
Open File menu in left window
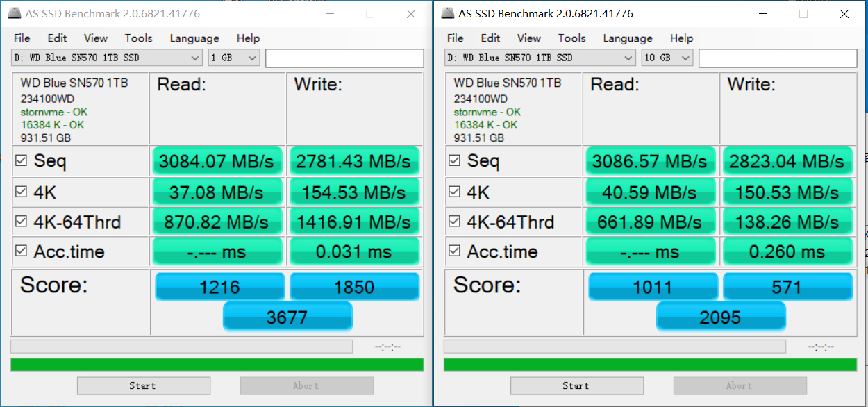(22, 38)
